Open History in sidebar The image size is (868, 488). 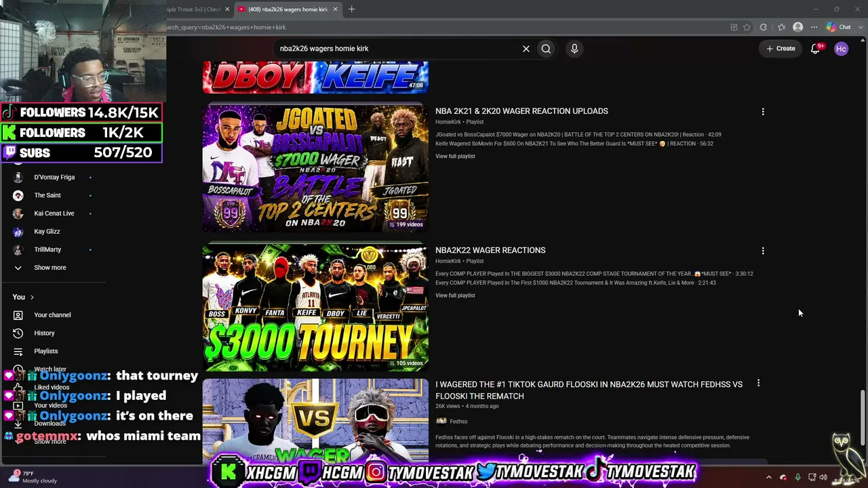tap(44, 333)
